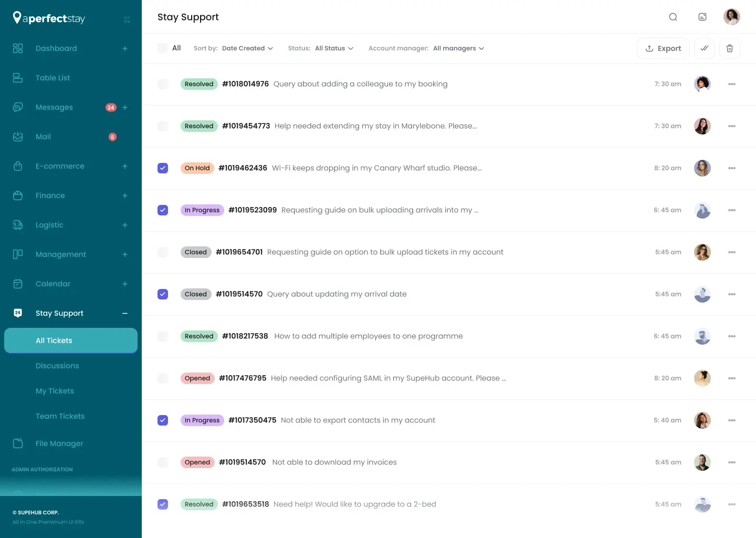
Task: Open ticket about configuring SAML in SupeHub
Action: coord(388,378)
